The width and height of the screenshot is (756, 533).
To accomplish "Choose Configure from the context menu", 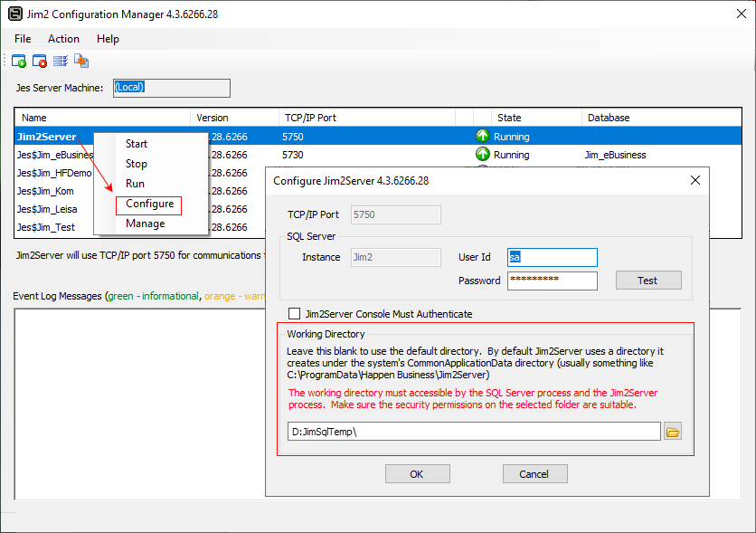I will pos(148,205).
